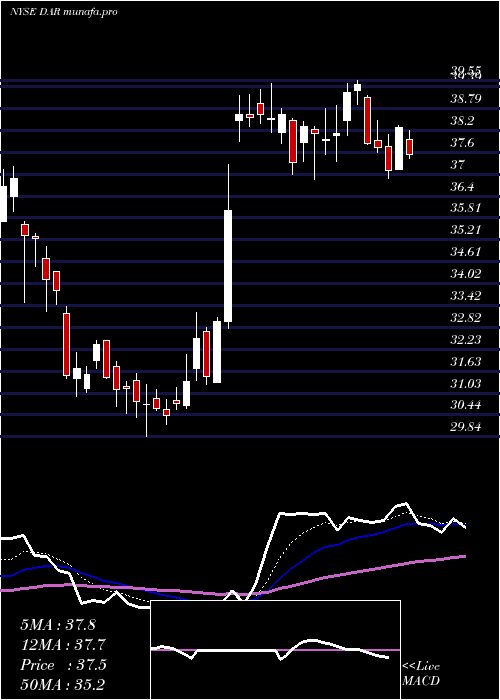Click the 'NYSE DAR munafa.pro' chart title

tap(63, 12)
